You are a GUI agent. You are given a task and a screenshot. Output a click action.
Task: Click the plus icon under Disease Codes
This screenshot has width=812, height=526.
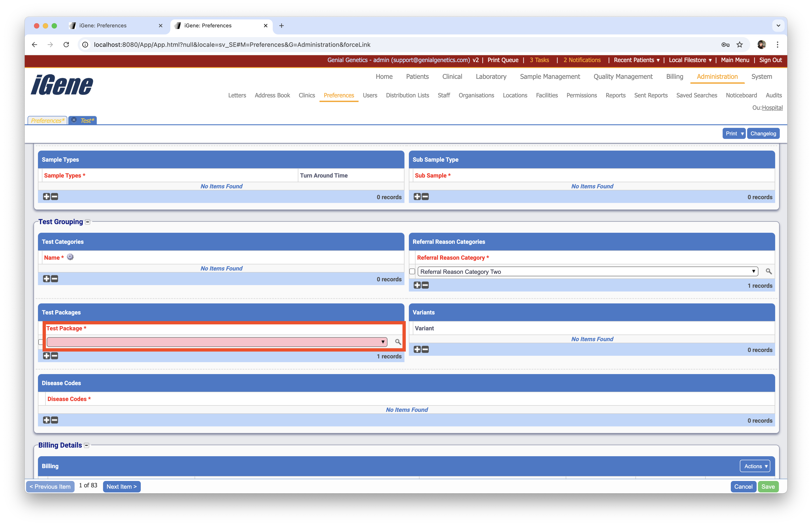[46, 420]
